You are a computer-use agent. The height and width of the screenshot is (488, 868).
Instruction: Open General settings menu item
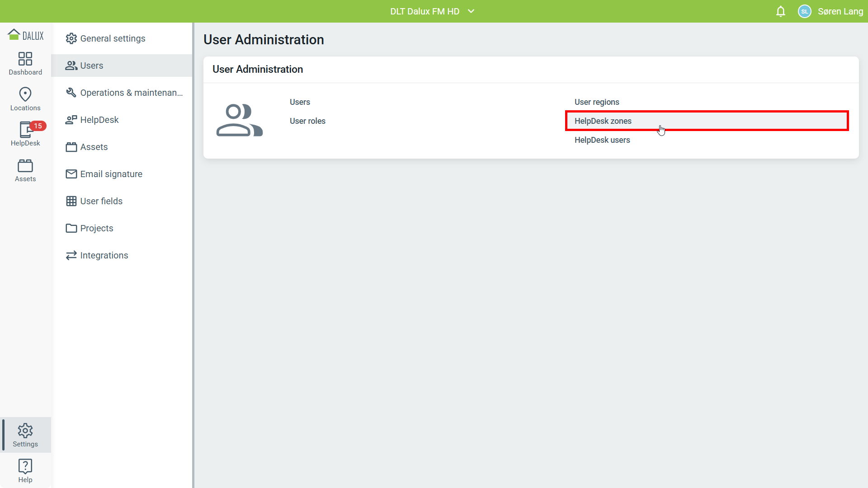tap(122, 38)
